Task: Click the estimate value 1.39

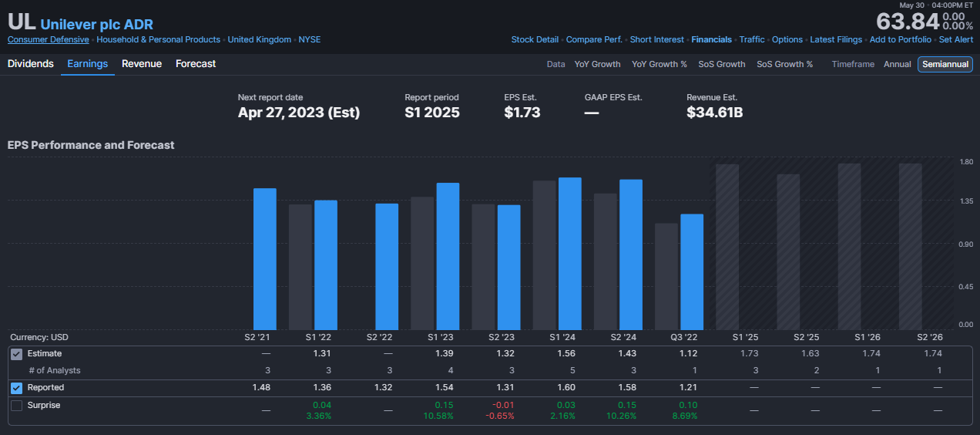Action: pos(445,354)
